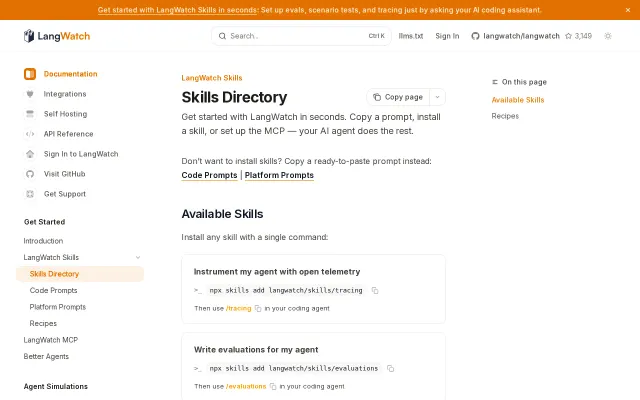Click 'Write evaluations for my agent' title
This screenshot has height=400, width=640.
pyautogui.click(x=256, y=350)
